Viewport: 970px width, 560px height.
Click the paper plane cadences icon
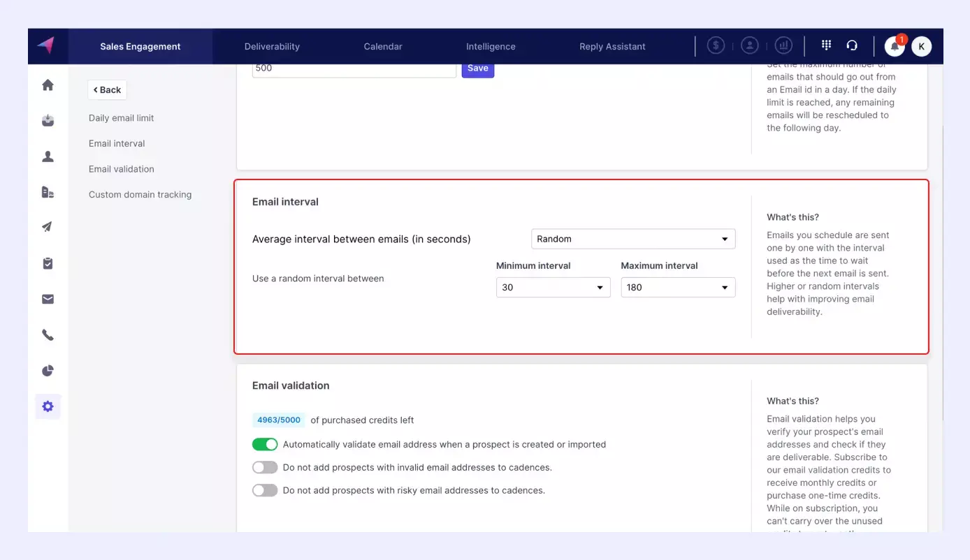pyautogui.click(x=48, y=227)
